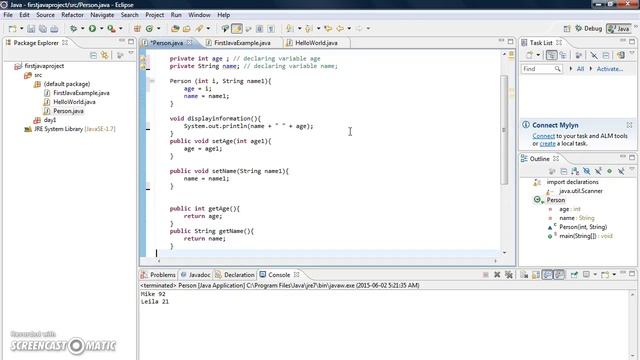The image size is (640, 360).
Task: Click the Search flashlight toolbar icon
Action: [x=199, y=29]
